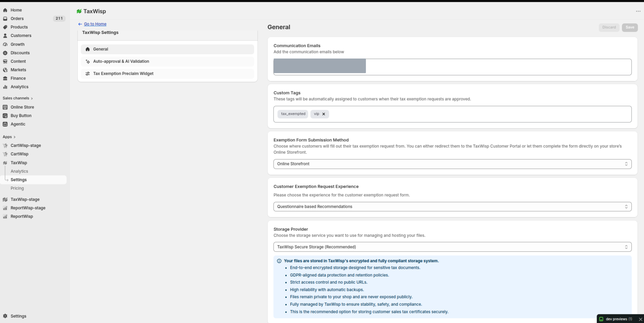This screenshot has height=323, width=644.
Task: Select TaxWisp Settings submenu item
Action: coord(33,180)
